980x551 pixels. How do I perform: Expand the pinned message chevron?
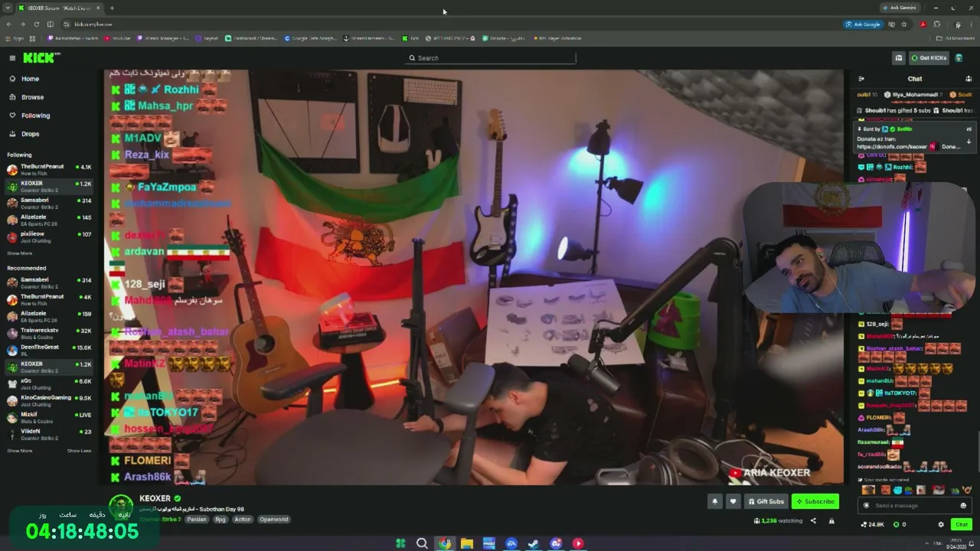coord(969,142)
